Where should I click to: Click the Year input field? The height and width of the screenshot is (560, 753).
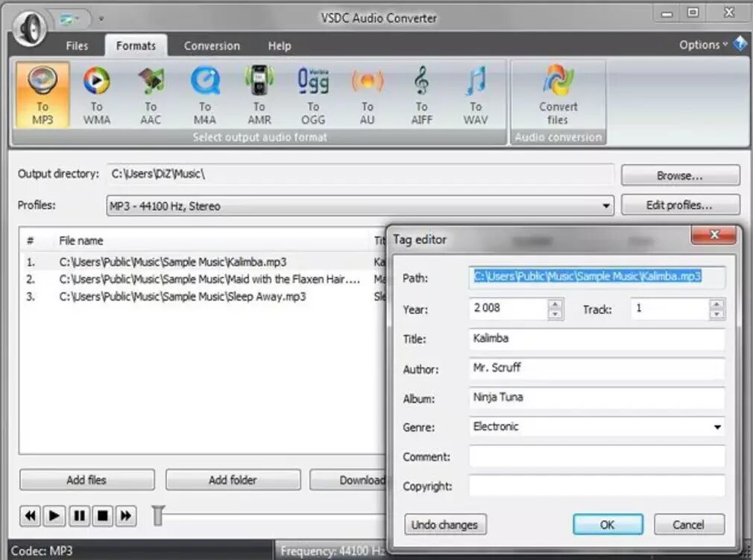(508, 309)
